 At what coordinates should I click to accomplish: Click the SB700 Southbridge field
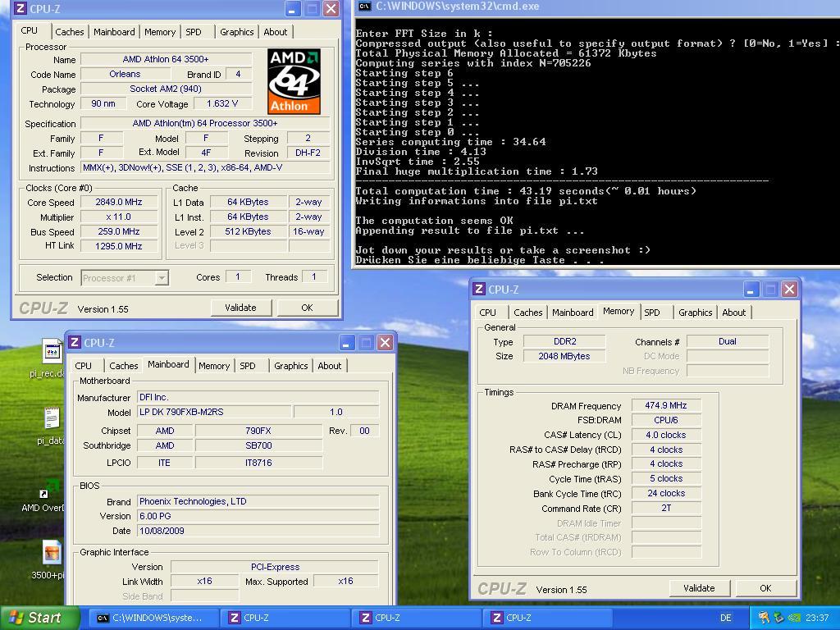pyautogui.click(x=258, y=445)
